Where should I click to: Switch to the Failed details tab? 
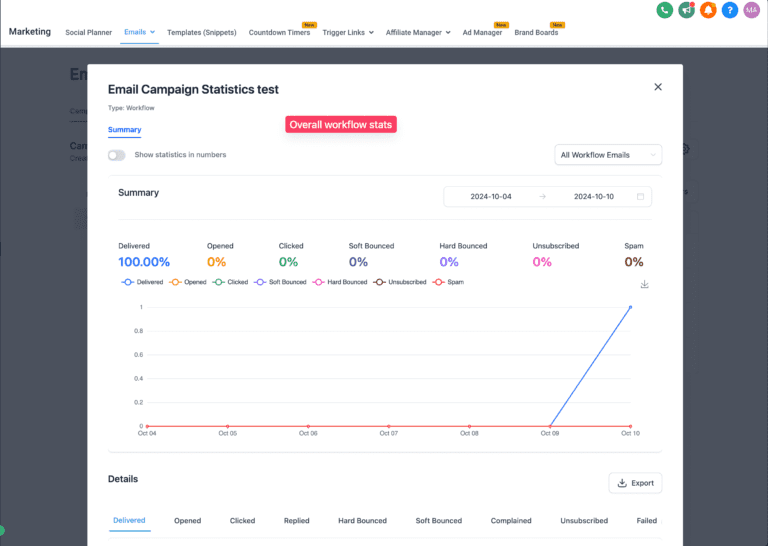click(x=647, y=521)
